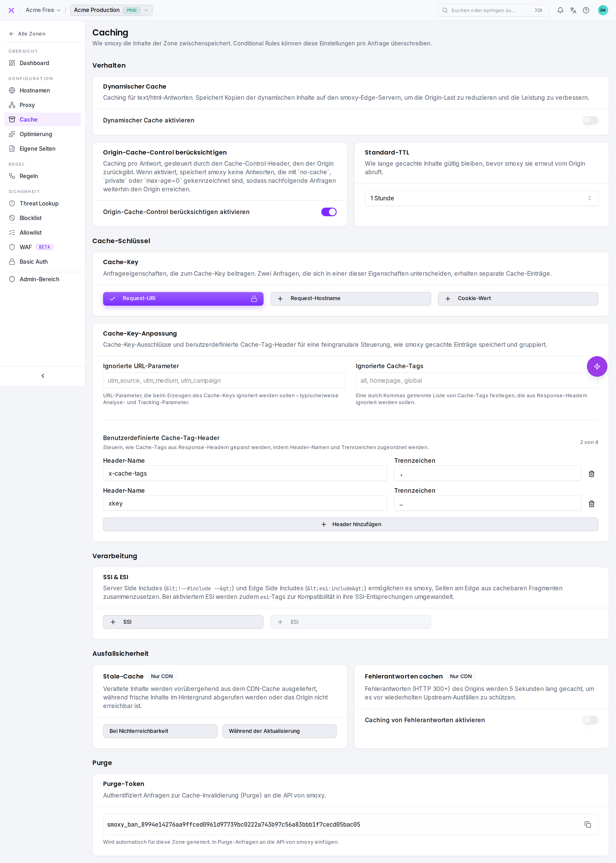
Task: Click the Ignorierte URL-Parameter input field
Action: click(x=224, y=381)
